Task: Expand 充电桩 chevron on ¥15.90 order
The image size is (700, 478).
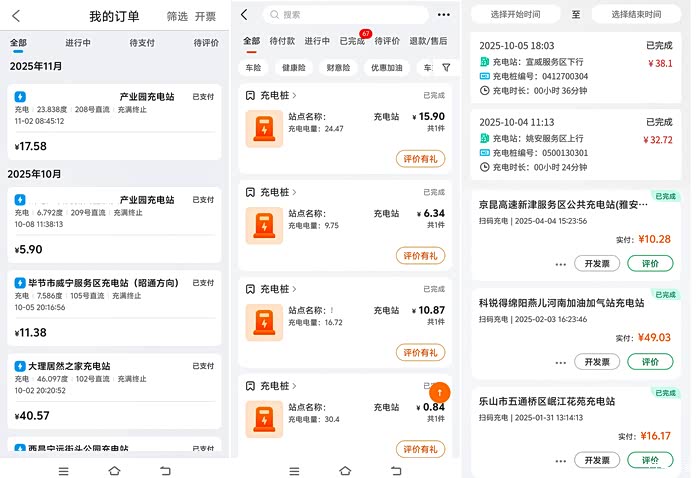Action: tap(294, 96)
